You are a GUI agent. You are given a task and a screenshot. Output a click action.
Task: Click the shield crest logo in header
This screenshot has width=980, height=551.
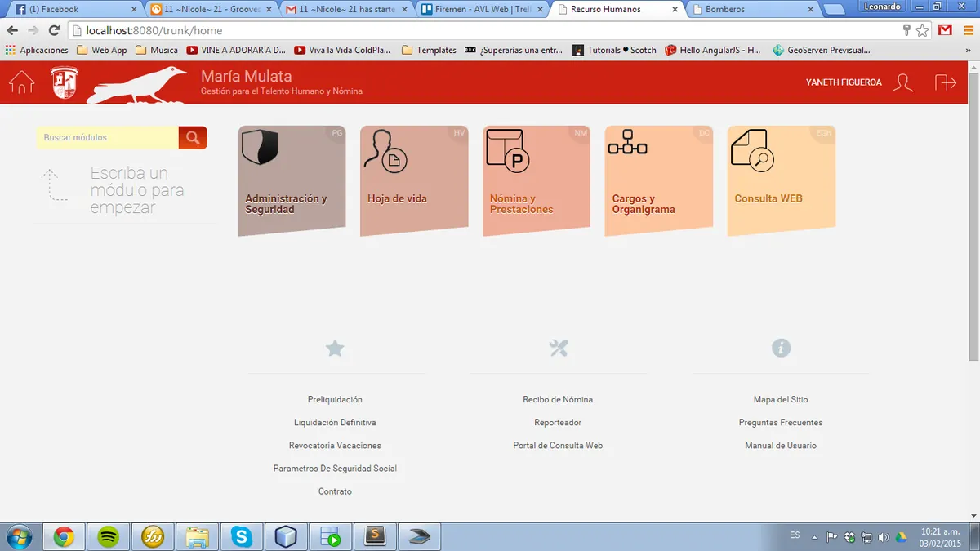tap(65, 82)
